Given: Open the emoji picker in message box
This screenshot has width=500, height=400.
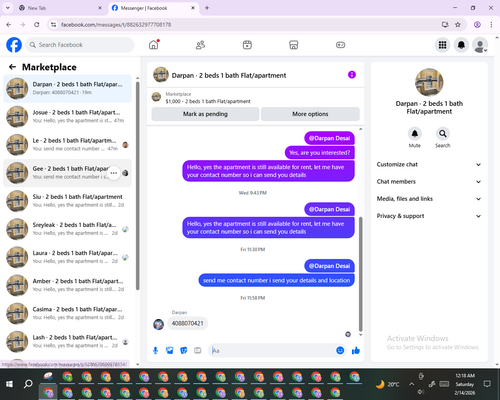Looking at the screenshot, I should click(340, 350).
